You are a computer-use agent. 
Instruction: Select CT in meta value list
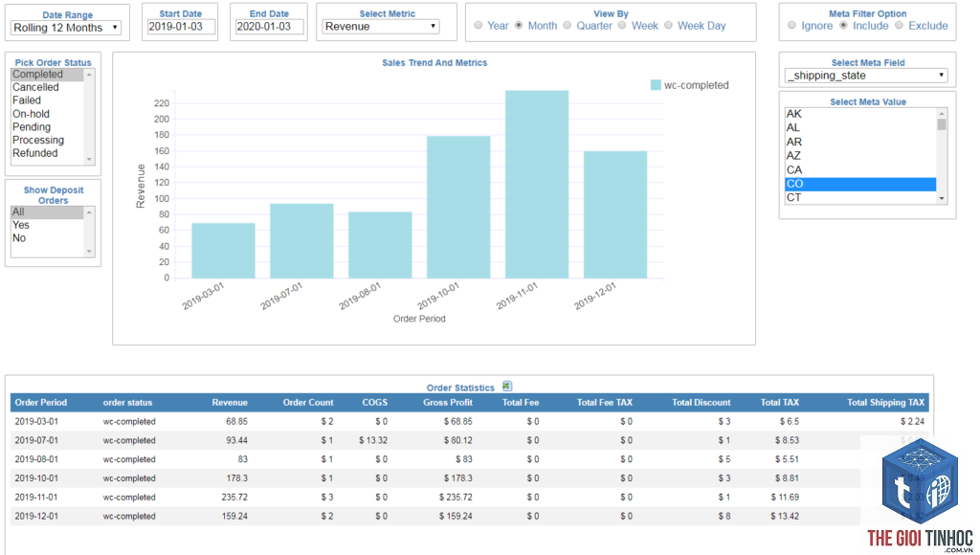pyautogui.click(x=860, y=197)
